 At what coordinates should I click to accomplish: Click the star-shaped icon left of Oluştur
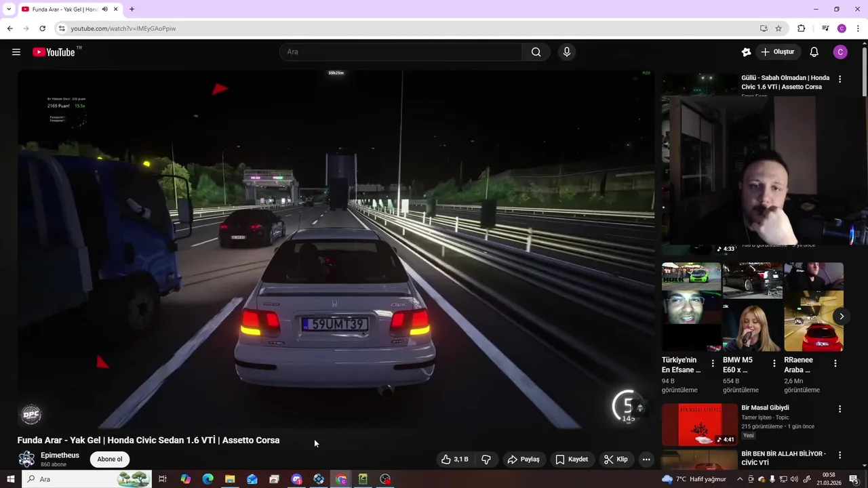click(747, 52)
